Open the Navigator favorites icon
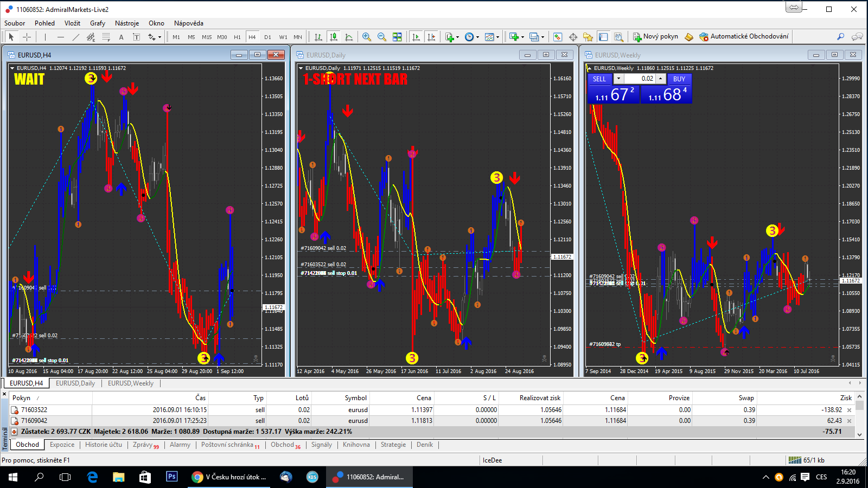The height and width of the screenshot is (488, 868). point(588,37)
